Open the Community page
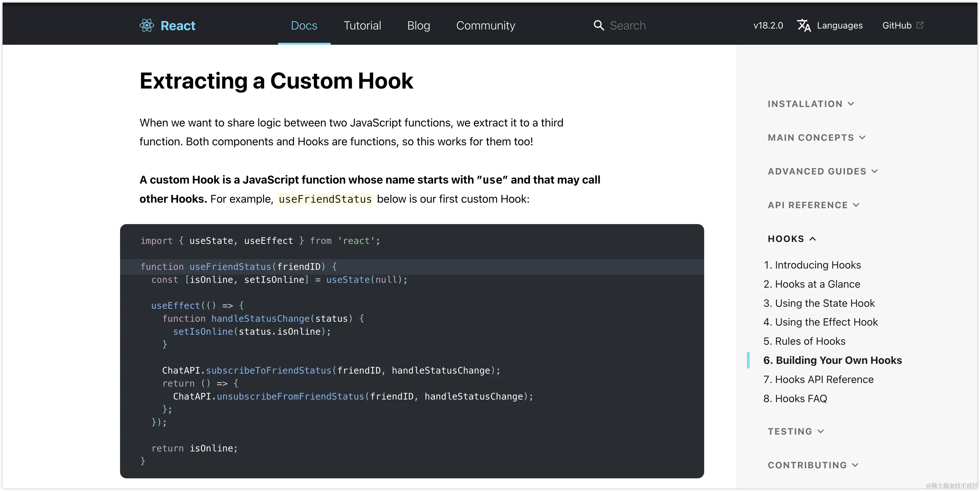 [x=485, y=26]
